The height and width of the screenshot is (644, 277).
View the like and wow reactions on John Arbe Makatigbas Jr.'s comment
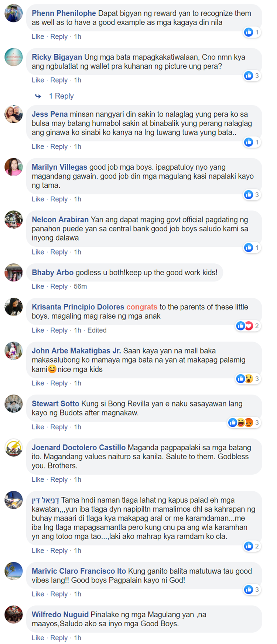coord(248,378)
